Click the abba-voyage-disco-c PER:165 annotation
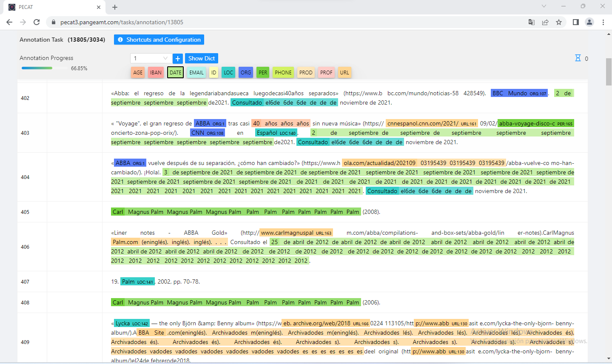Image resolution: width=612 pixels, height=364 pixels. (535, 123)
